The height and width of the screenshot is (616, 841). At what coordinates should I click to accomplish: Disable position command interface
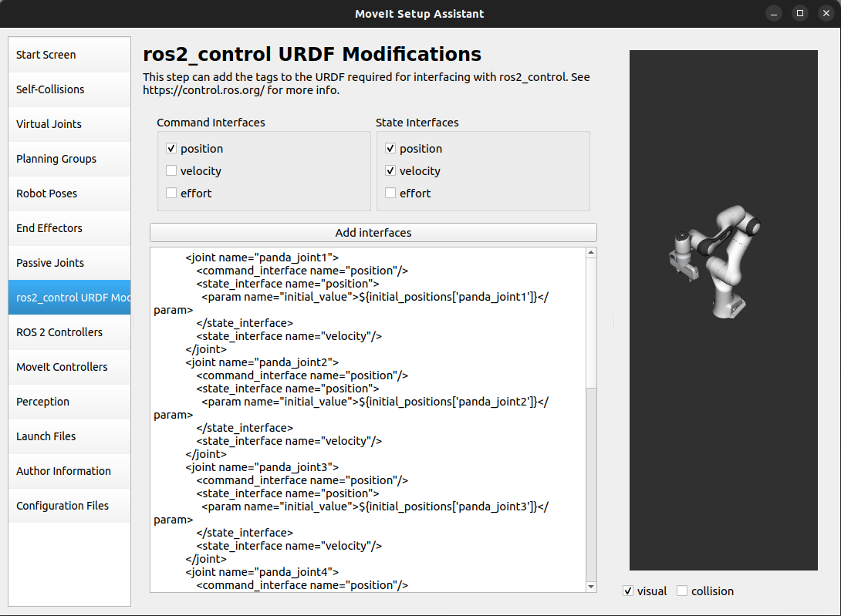171,148
